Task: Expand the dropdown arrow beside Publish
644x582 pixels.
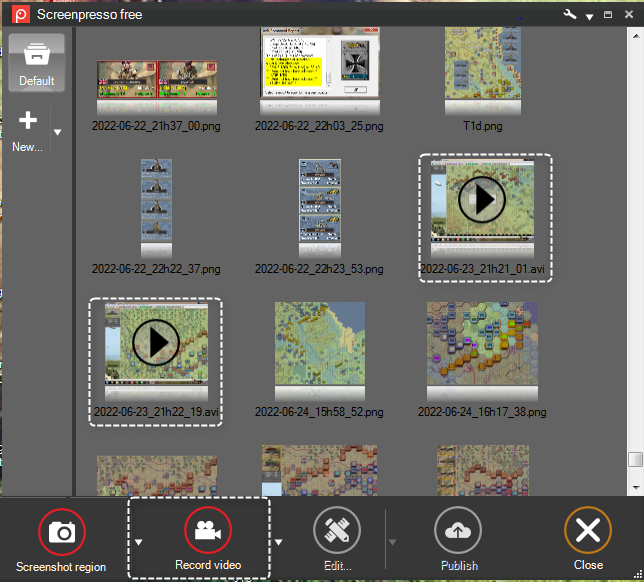Action: pyautogui.click(x=393, y=542)
